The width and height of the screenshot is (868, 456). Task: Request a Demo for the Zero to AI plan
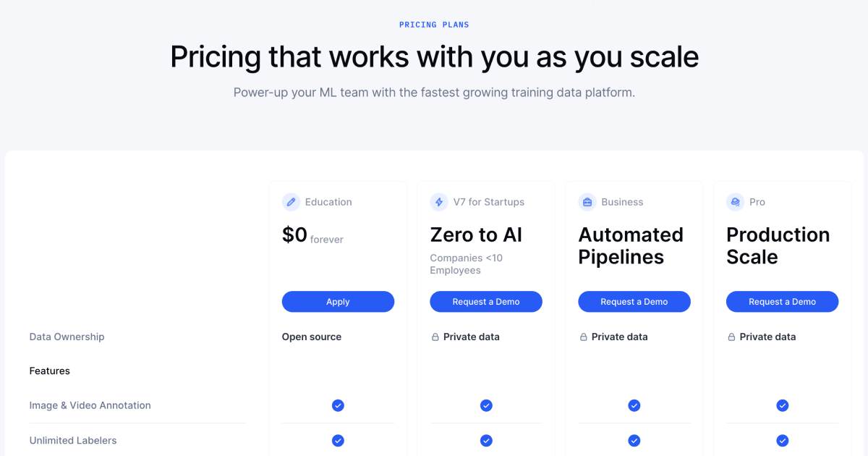coord(485,302)
